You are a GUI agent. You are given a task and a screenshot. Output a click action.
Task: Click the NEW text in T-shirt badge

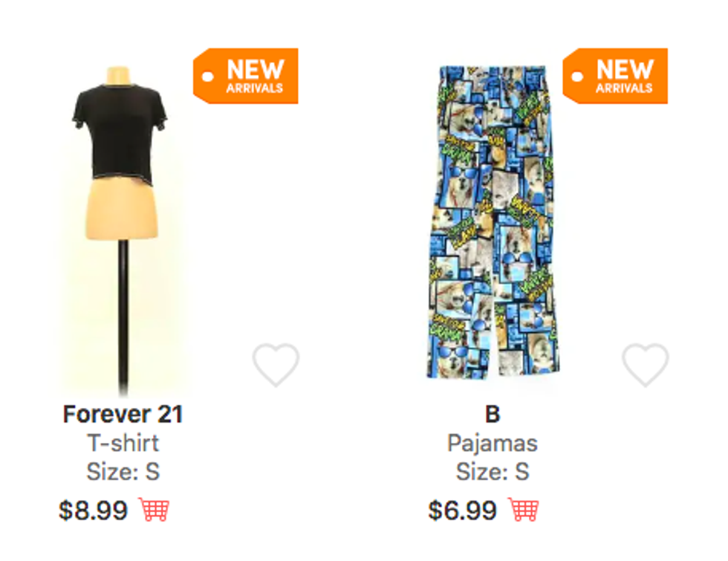(x=256, y=70)
